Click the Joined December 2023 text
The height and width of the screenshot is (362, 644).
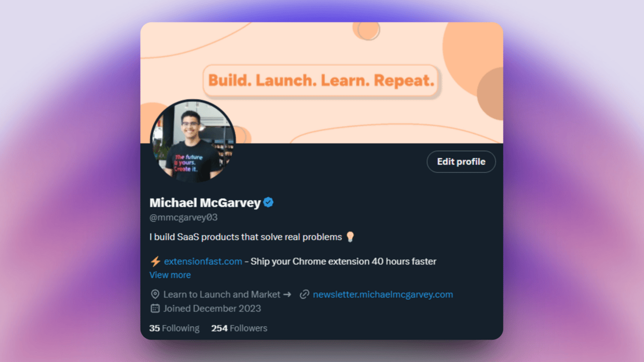212,308
